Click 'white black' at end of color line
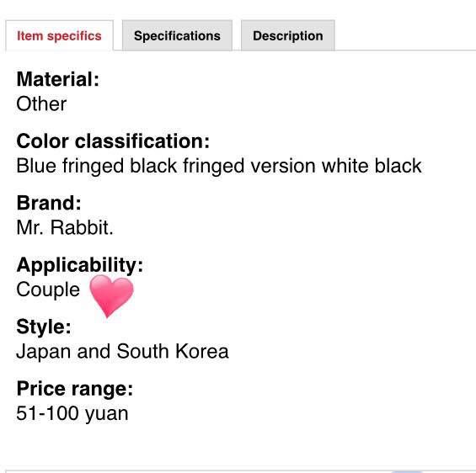 pyautogui.click(x=372, y=166)
